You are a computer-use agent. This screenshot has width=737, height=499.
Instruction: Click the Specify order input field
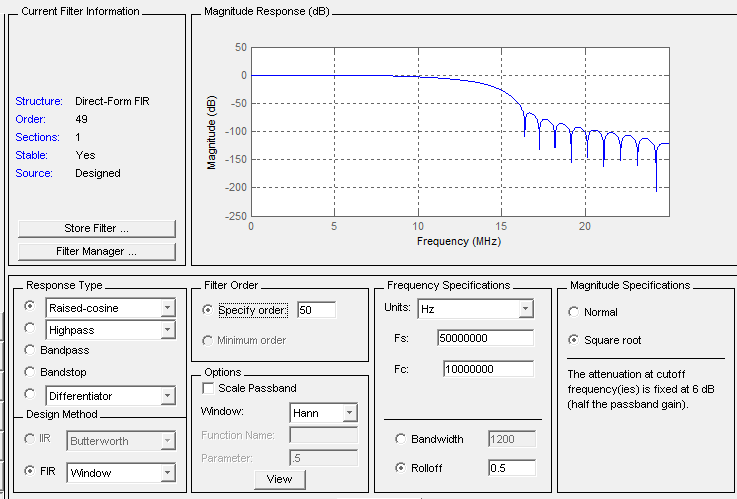(x=316, y=311)
